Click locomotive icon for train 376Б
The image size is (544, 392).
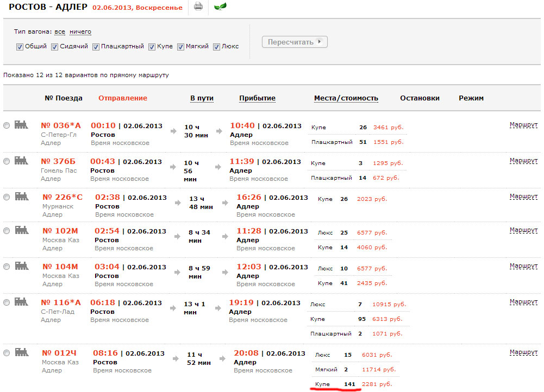click(21, 161)
